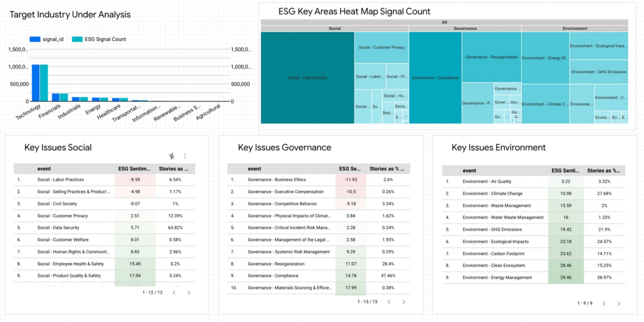This screenshot has height=322, width=644.
Task: Collapse the All header row of the treemap
Action: [444, 22]
